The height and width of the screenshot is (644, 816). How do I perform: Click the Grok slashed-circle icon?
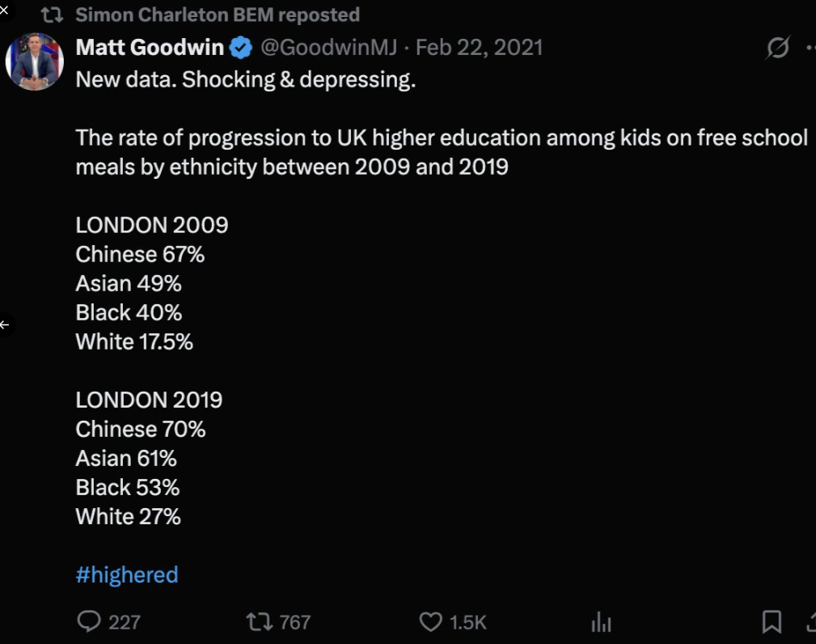777,49
